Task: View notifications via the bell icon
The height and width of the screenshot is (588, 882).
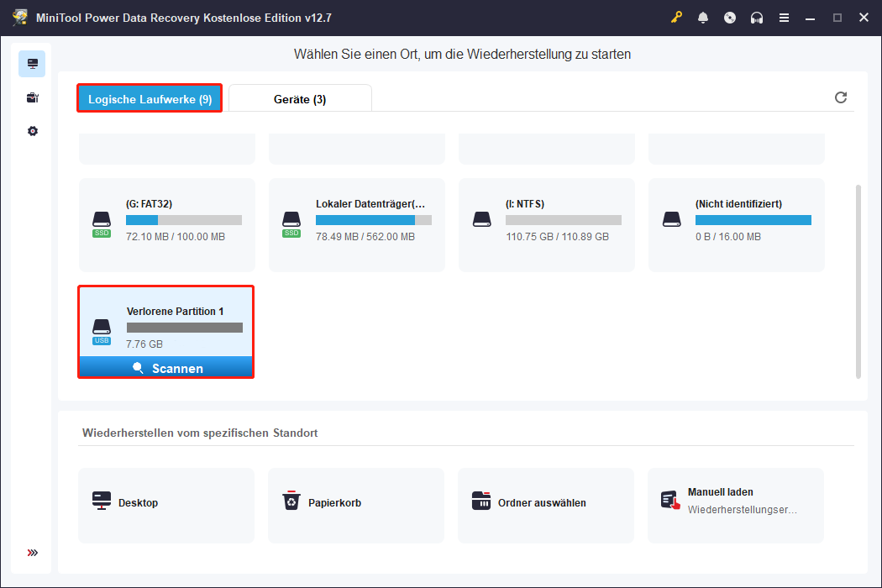Action: click(703, 17)
